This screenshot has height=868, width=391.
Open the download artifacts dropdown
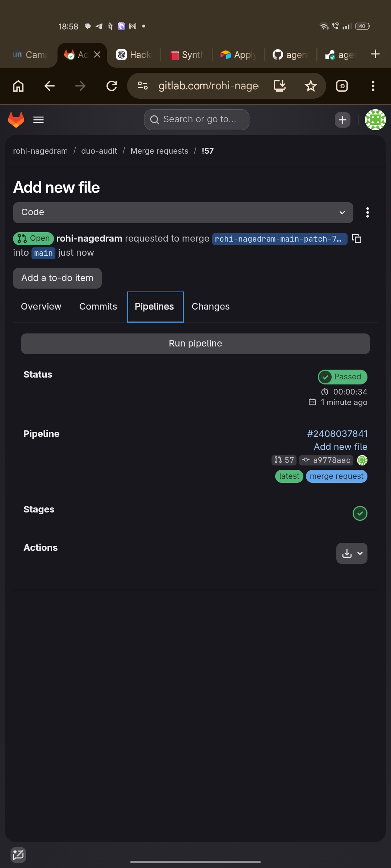click(x=352, y=553)
